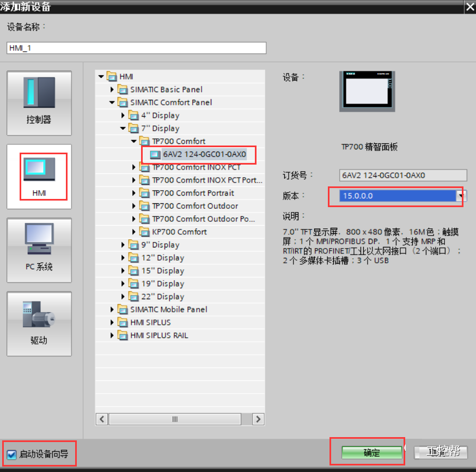Expand the 4'' Display node arrow

(x=123, y=116)
